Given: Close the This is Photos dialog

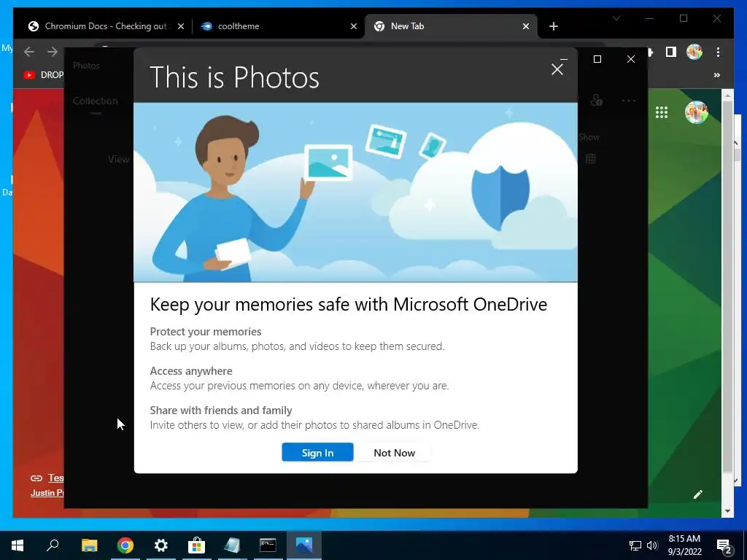Looking at the screenshot, I should 557,69.
